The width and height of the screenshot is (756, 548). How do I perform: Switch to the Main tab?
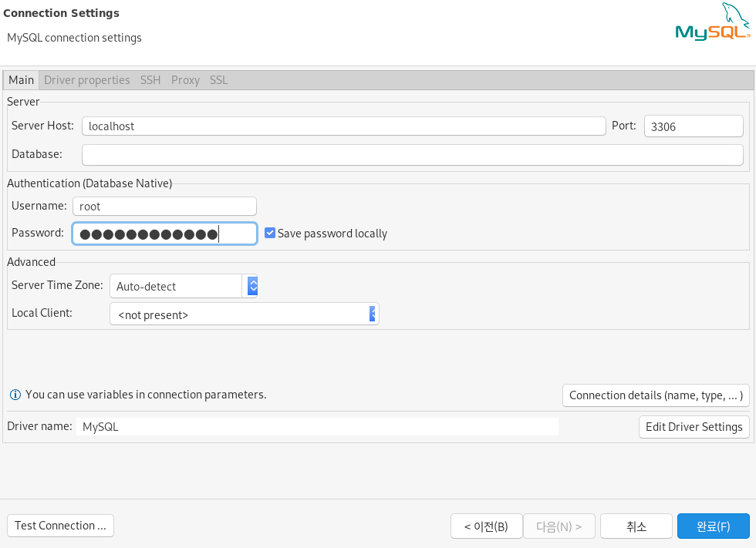[x=22, y=80]
